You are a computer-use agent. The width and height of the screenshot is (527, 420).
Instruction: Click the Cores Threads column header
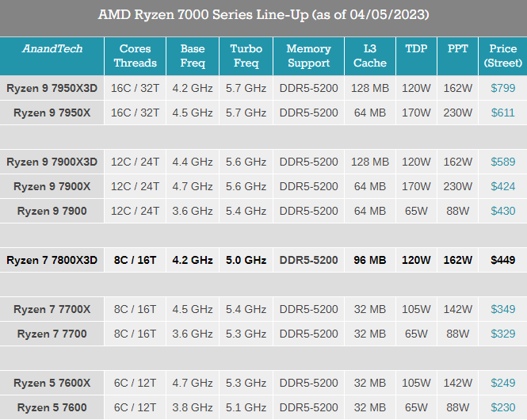point(136,56)
